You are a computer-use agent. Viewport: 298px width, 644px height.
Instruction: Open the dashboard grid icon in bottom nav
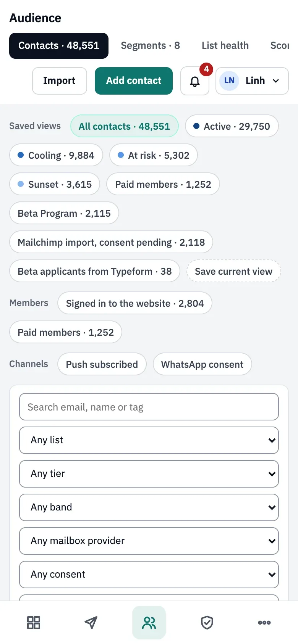pyautogui.click(x=34, y=623)
